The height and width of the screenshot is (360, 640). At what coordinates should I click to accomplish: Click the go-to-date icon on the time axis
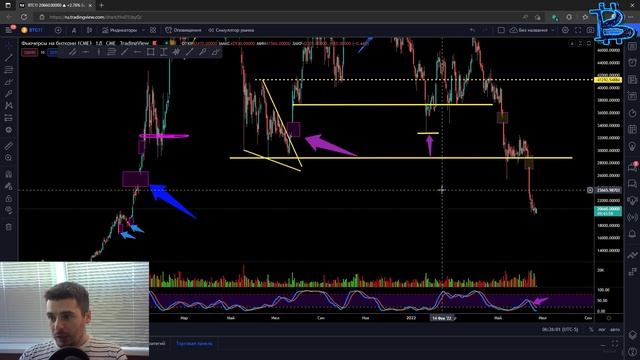coord(609,318)
